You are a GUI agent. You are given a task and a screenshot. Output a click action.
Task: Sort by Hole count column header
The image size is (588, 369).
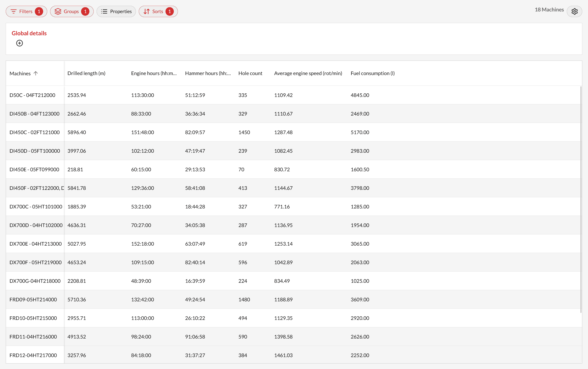(x=250, y=73)
